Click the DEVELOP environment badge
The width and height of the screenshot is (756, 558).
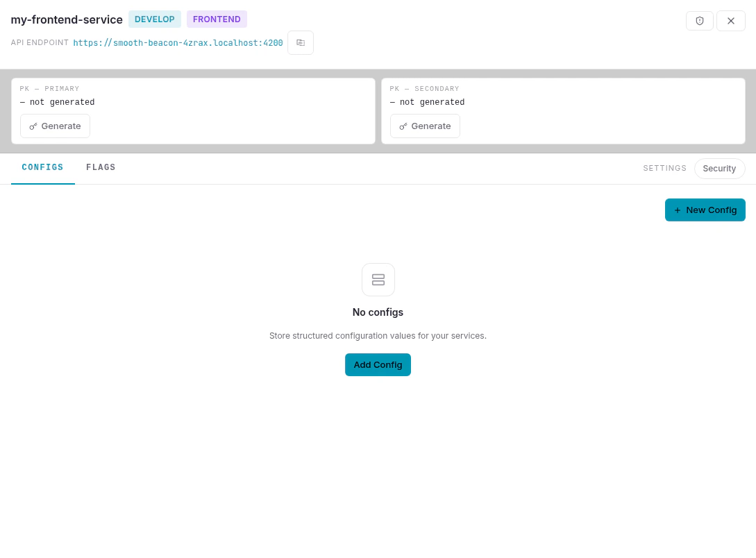pyautogui.click(x=154, y=19)
